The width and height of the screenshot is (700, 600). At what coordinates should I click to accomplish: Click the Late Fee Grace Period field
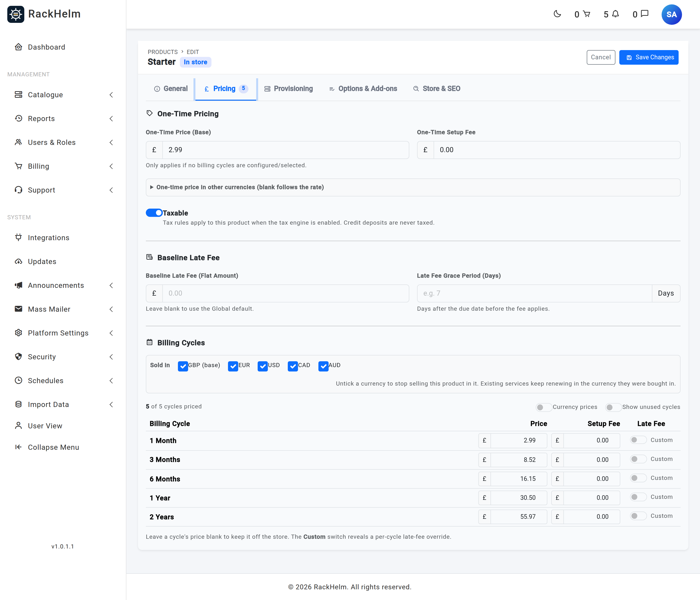(x=534, y=293)
